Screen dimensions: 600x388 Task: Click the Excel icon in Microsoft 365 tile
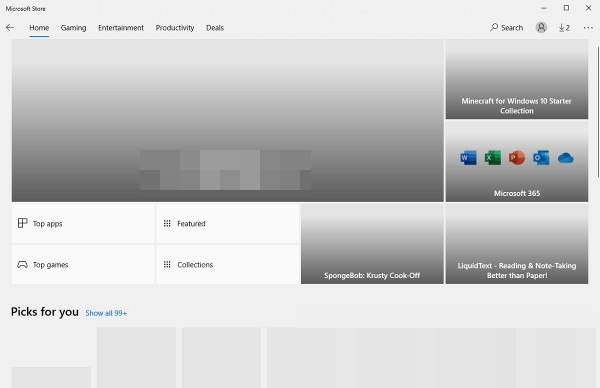coord(492,158)
